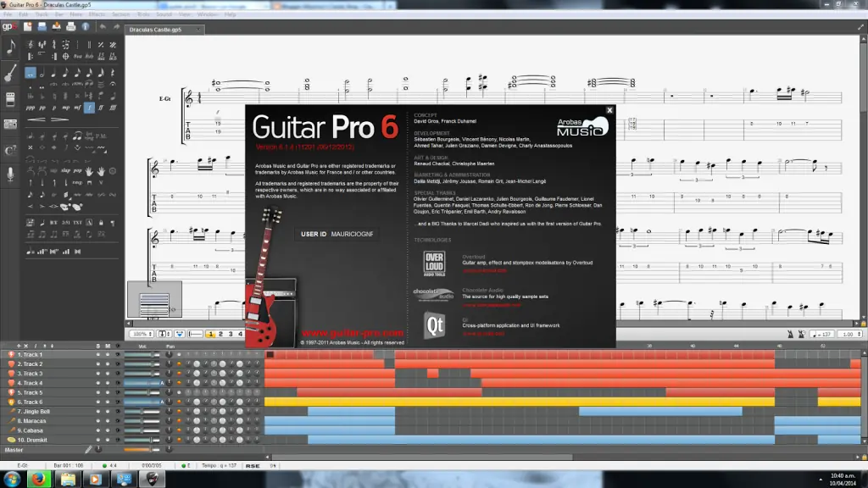Apply the crescendo hairpin icon
The image size is (868, 488).
(x=36, y=119)
